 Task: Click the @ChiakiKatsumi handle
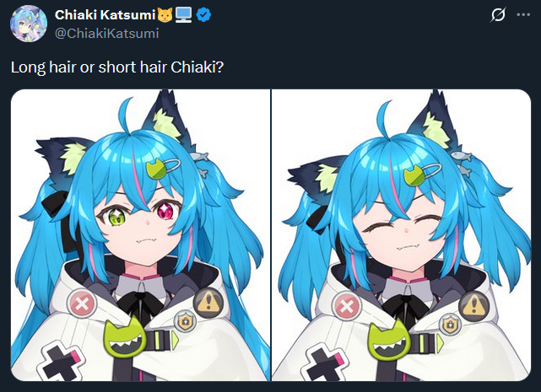click(106, 34)
